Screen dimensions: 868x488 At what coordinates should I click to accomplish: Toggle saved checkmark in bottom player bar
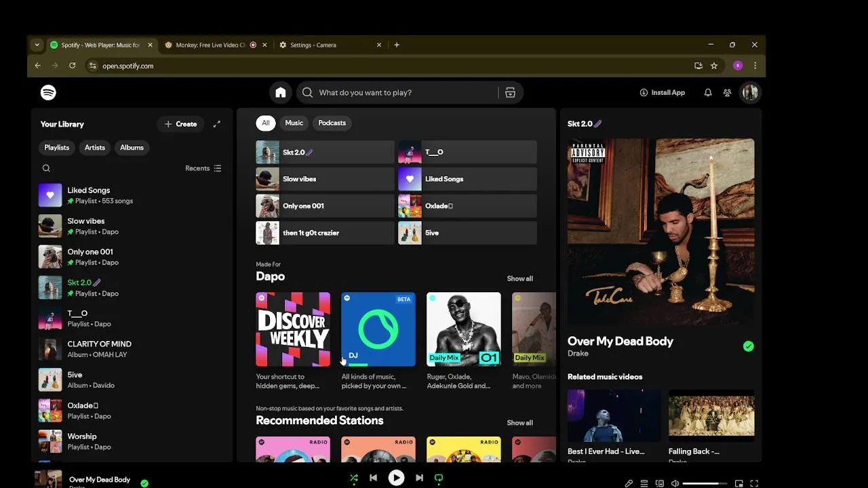(x=144, y=483)
